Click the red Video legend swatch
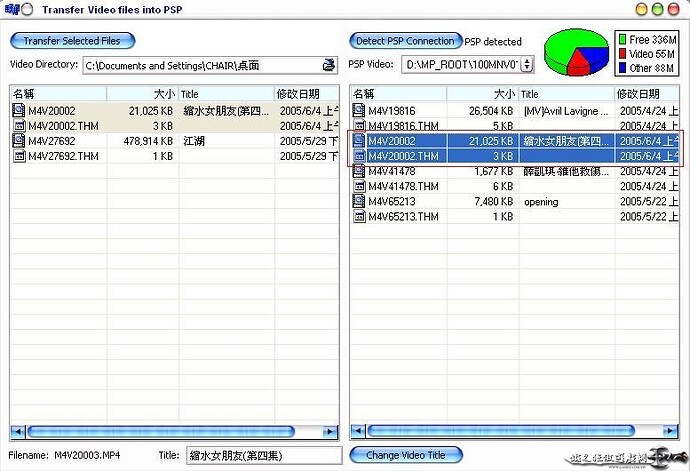Image resolution: width=690 pixels, height=471 pixels. pyautogui.click(x=622, y=54)
